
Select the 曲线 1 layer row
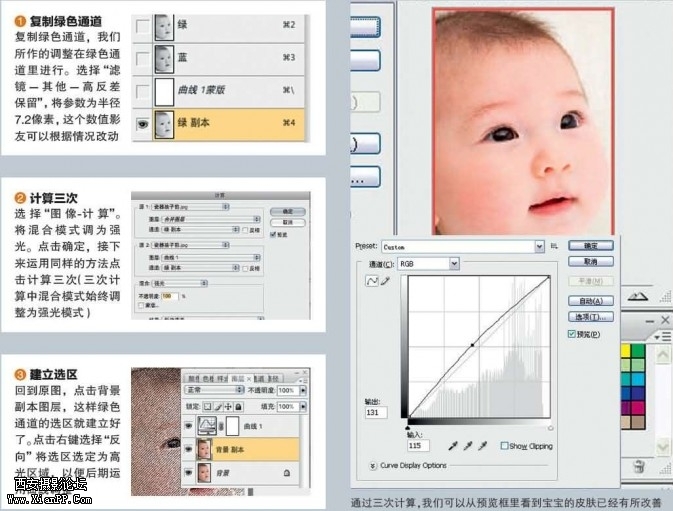240,426
